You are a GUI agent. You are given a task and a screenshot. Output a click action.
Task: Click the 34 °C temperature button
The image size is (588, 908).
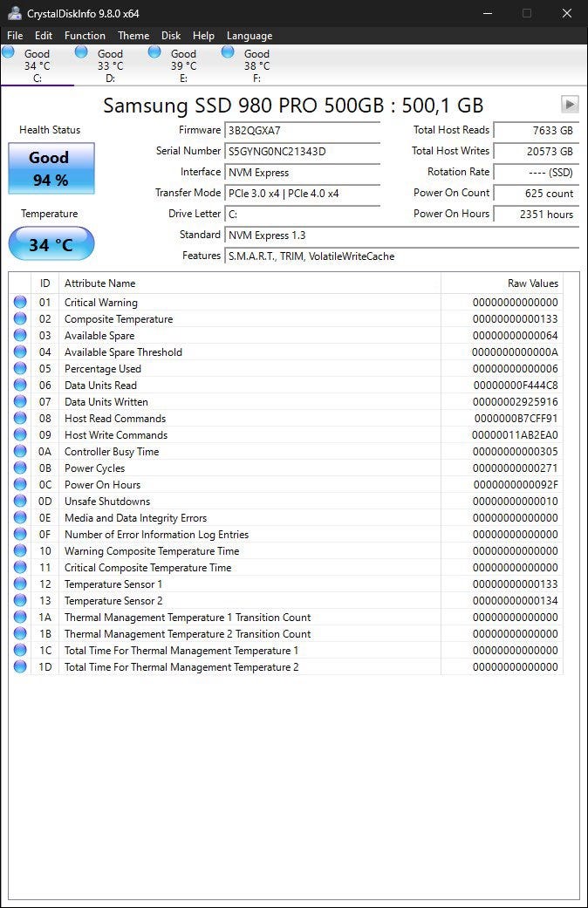[x=51, y=244]
